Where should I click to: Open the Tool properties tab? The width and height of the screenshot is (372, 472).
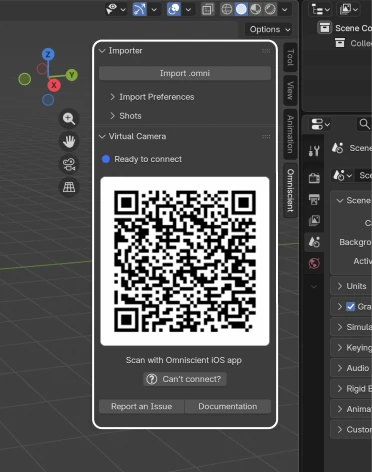click(x=314, y=151)
